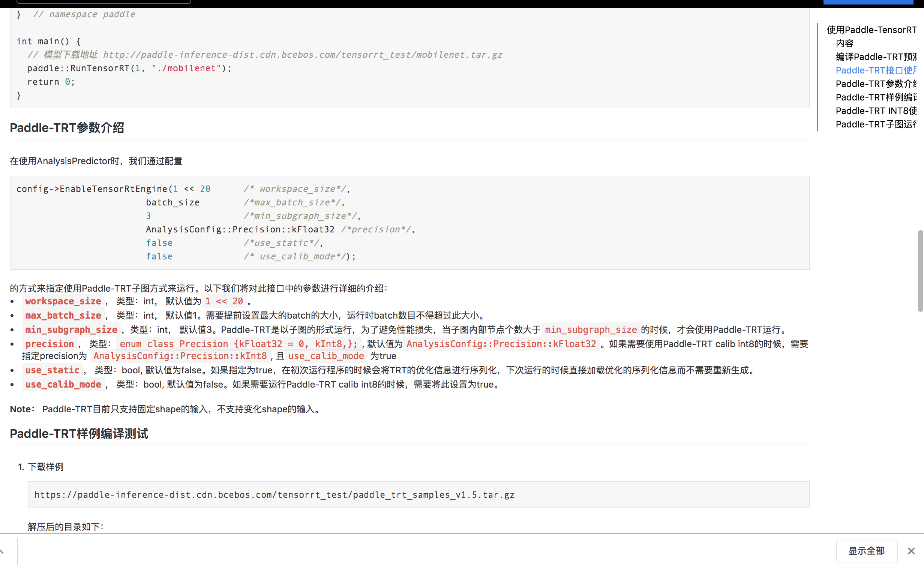Jump to Paddle-TRT INT8 outline entry
This screenshot has height=569, width=924.
point(876,111)
